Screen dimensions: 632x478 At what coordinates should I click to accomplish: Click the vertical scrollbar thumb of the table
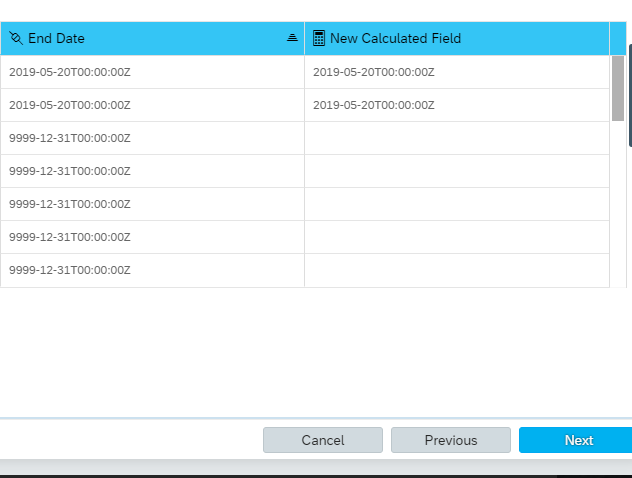pyautogui.click(x=617, y=89)
